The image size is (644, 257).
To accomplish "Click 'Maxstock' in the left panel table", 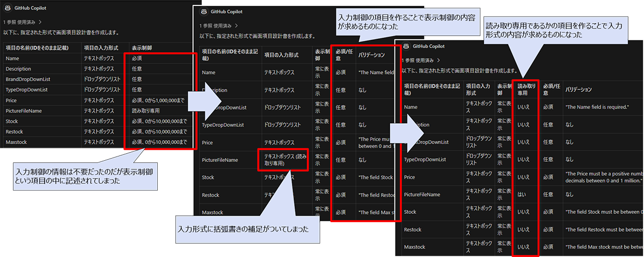I will pyautogui.click(x=16, y=142).
